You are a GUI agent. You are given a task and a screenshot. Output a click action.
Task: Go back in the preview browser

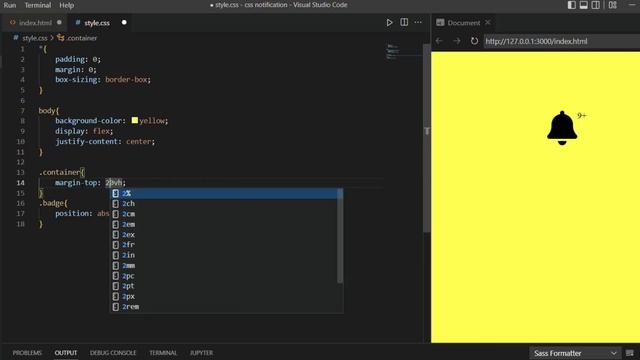click(439, 41)
